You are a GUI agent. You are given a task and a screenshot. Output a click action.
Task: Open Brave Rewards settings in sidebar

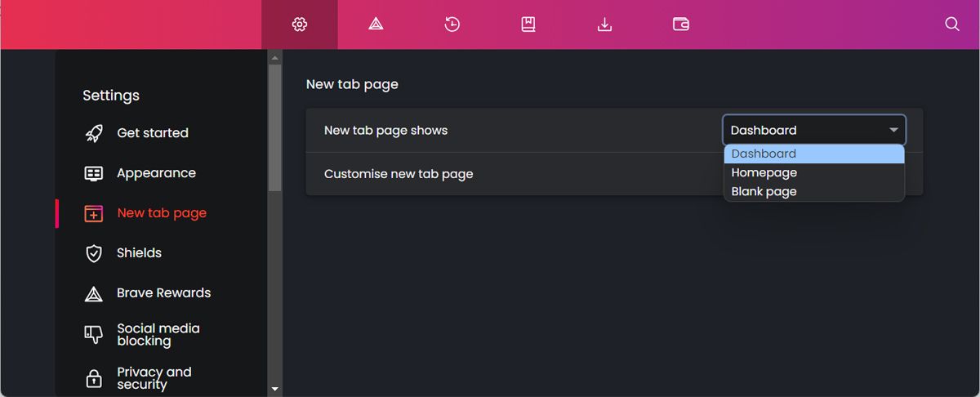pos(163,293)
